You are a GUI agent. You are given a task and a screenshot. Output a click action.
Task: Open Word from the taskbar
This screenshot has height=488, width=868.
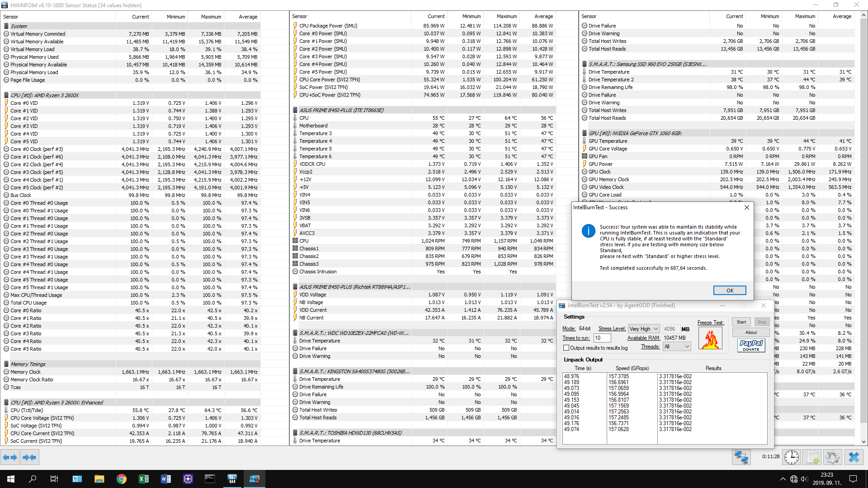click(165, 479)
